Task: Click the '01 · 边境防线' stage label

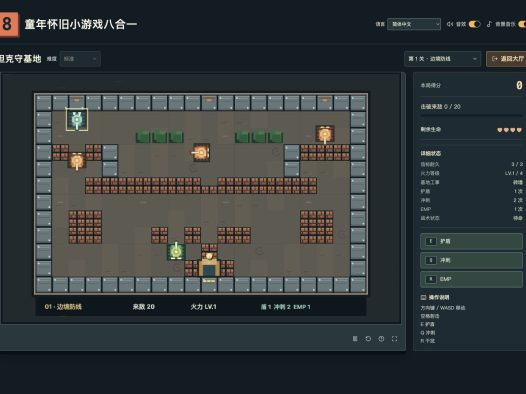Action: coord(63,306)
